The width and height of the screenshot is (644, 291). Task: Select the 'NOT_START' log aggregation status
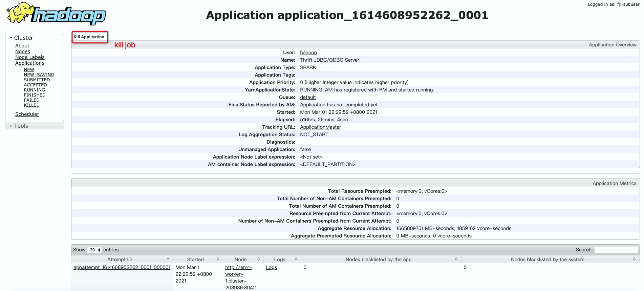coord(314,134)
